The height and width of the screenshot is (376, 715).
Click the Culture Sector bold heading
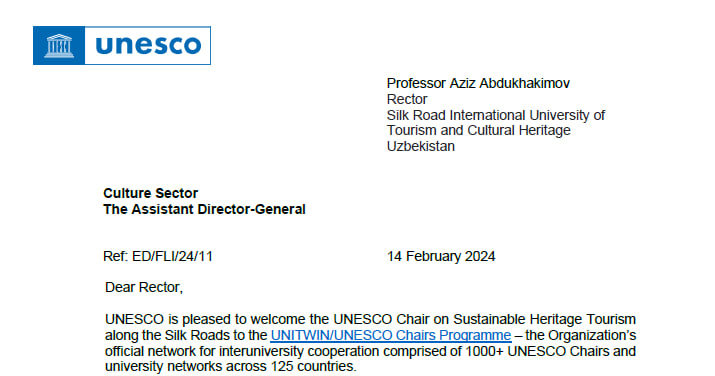click(x=150, y=193)
